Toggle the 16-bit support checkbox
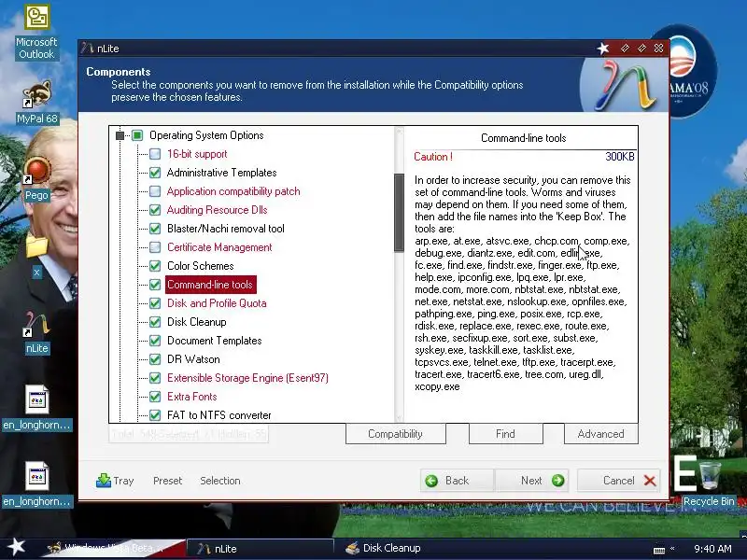This screenshot has width=747, height=560. (155, 154)
